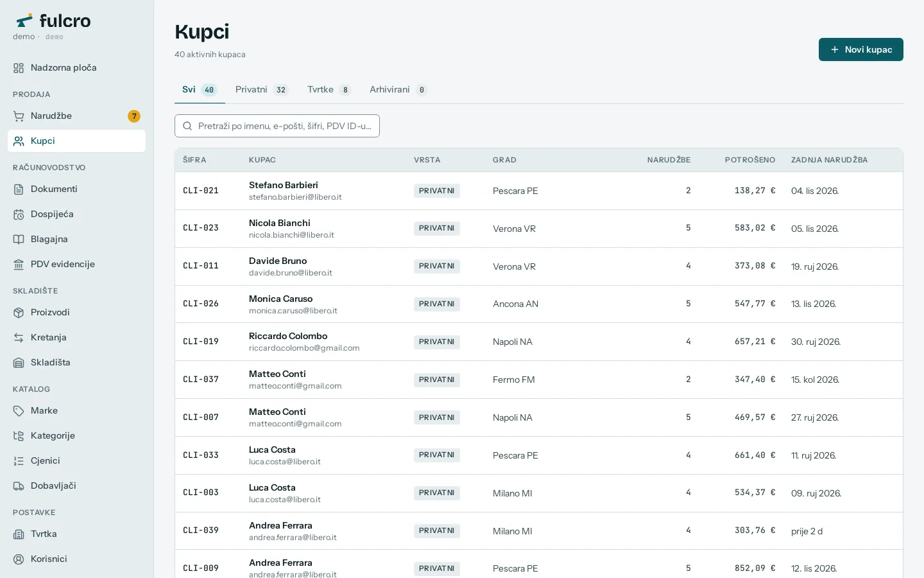
Task: Sort by the Potrošeno column header
Action: click(749, 160)
